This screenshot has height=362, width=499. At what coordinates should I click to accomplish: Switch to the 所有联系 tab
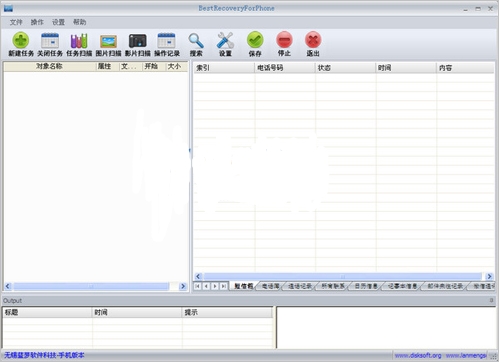click(333, 286)
